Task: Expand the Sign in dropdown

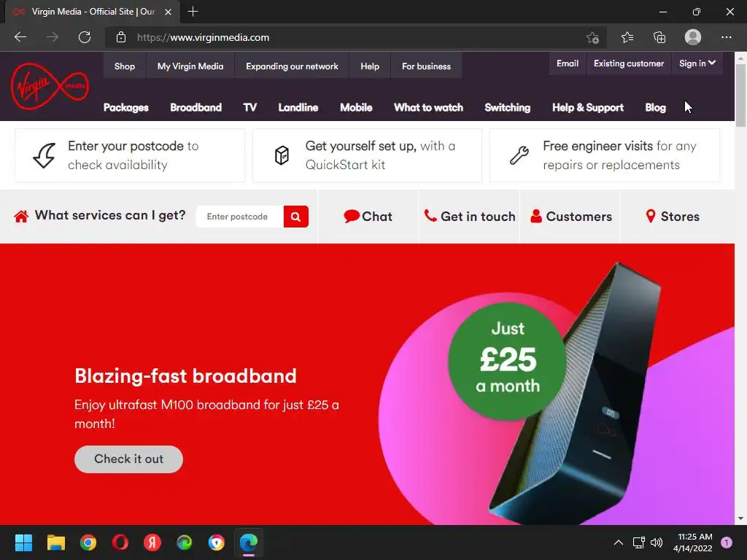Action: pyautogui.click(x=697, y=63)
